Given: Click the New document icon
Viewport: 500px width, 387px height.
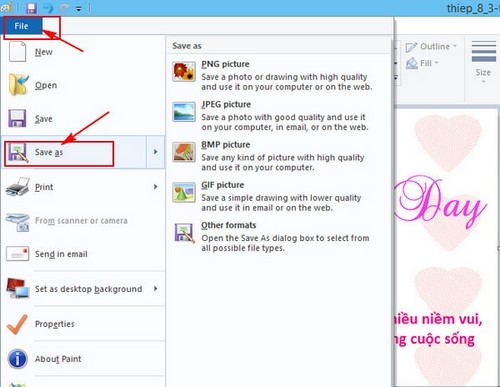Looking at the screenshot, I should pyautogui.click(x=17, y=52).
